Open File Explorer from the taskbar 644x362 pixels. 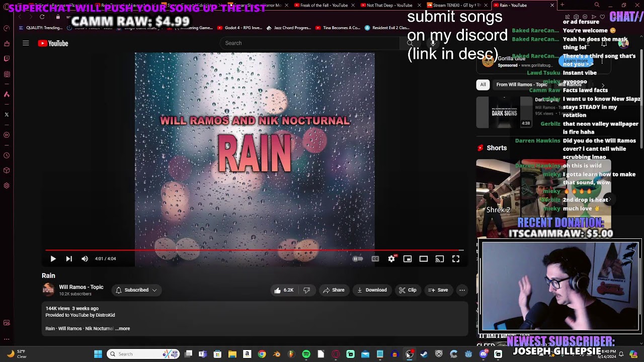[232, 354]
